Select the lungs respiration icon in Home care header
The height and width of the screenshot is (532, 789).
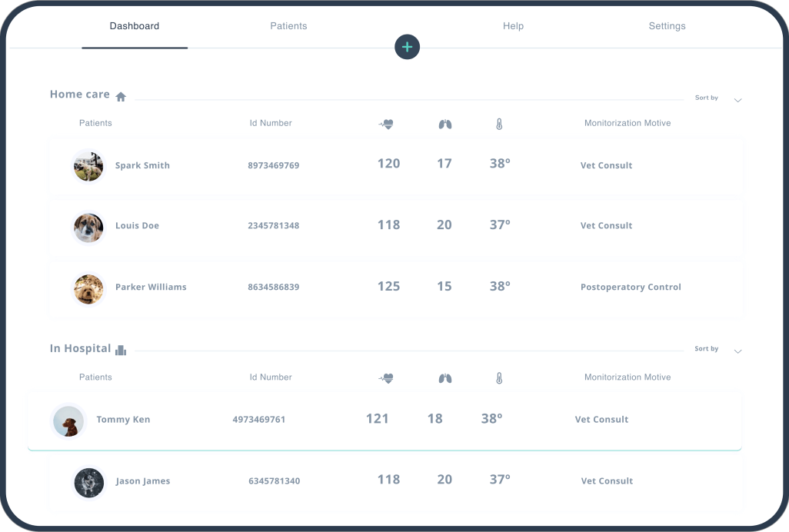click(444, 123)
